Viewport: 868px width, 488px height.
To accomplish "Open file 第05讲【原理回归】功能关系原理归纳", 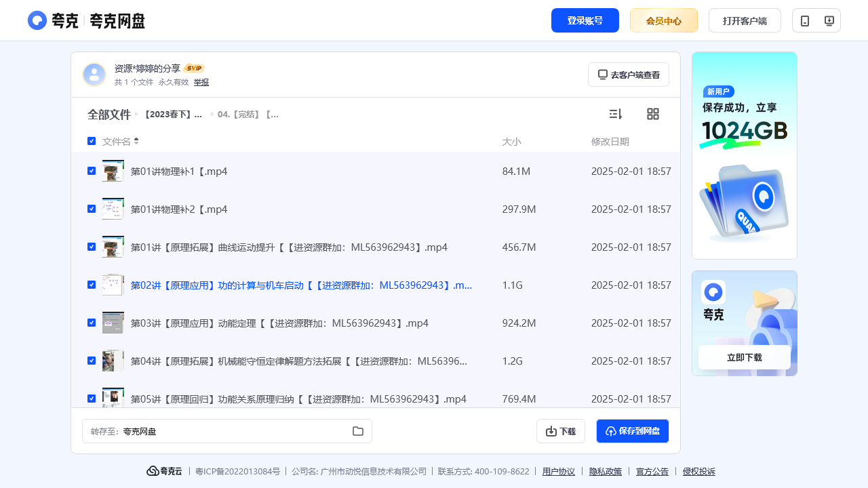I will 298,399.
